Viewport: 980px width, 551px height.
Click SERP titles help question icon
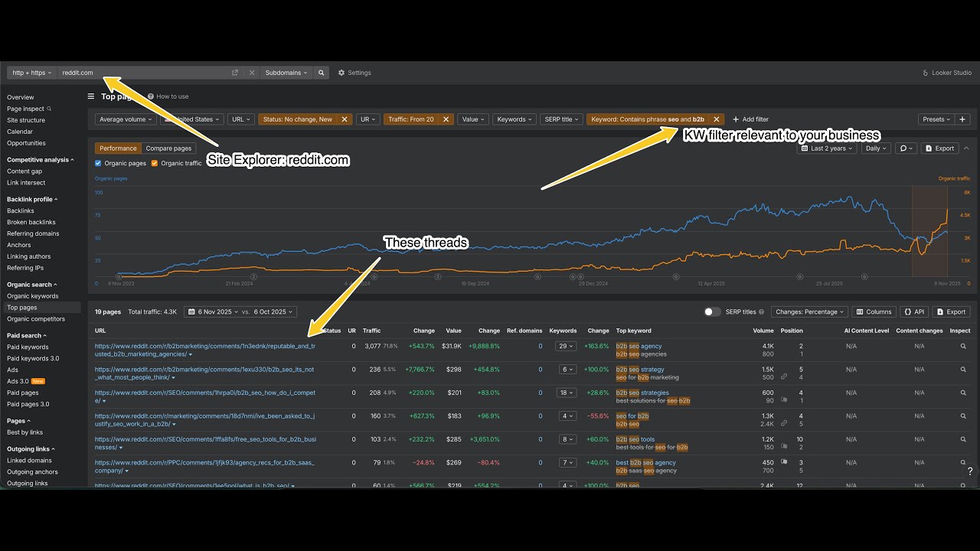click(x=761, y=312)
